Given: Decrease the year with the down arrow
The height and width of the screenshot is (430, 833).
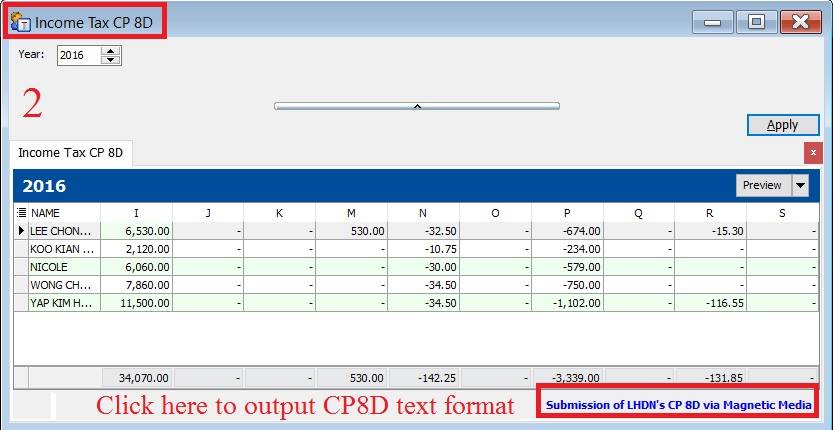Looking at the screenshot, I should coord(110,60).
